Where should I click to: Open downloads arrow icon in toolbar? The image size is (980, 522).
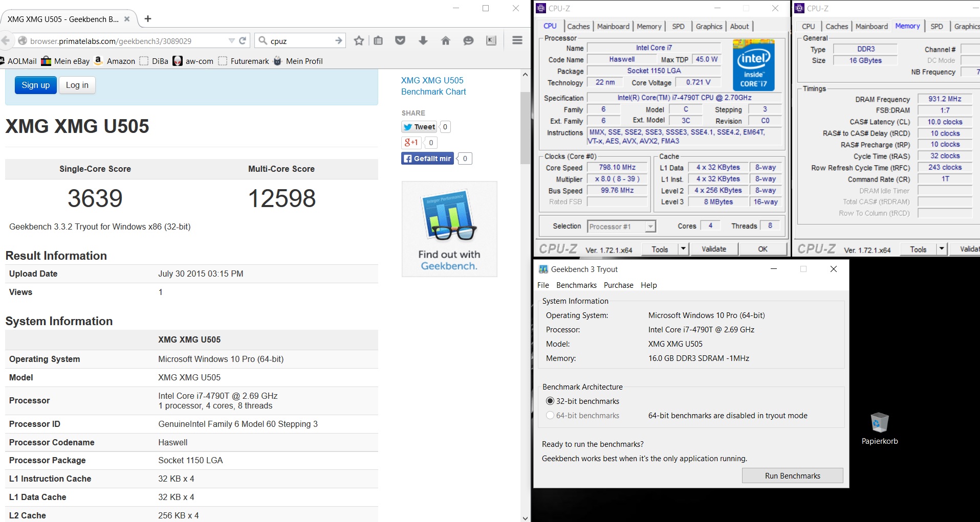coord(423,41)
